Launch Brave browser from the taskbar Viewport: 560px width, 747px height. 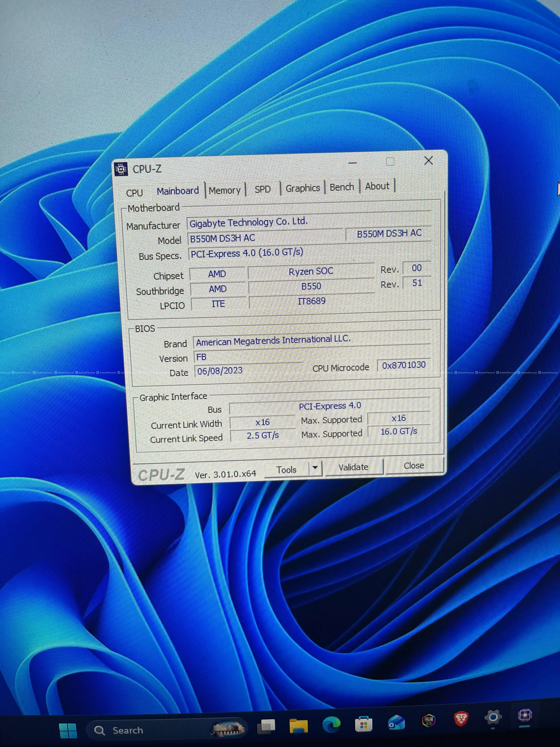(461, 719)
